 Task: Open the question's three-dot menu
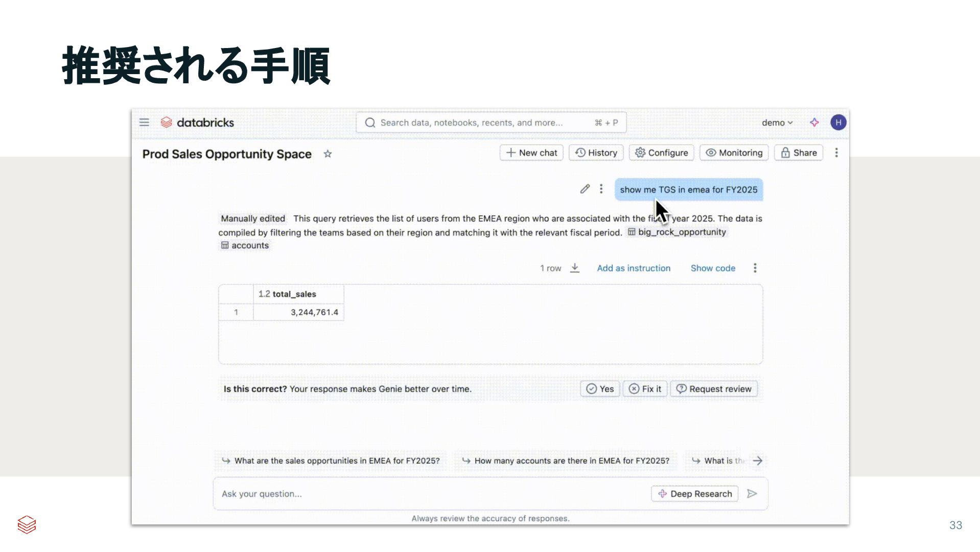point(601,189)
